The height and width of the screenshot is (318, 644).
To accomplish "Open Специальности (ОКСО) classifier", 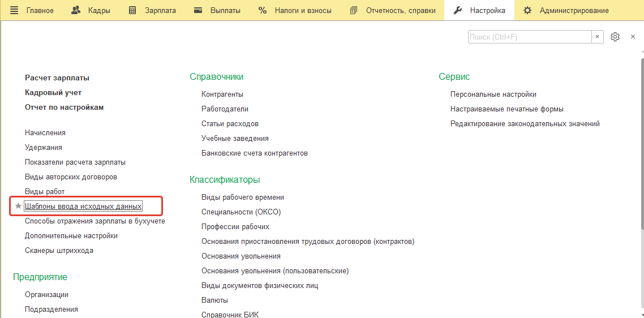I will click(241, 212).
